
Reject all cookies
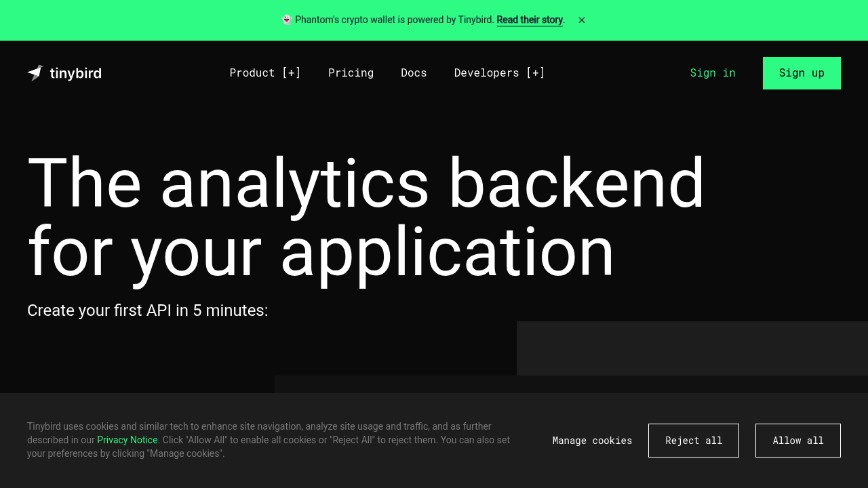[x=693, y=441]
